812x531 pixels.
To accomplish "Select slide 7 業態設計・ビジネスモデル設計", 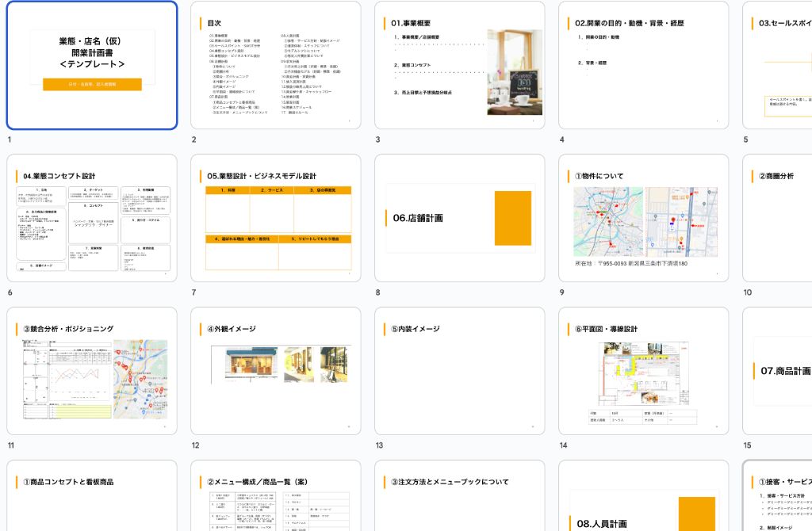I will [275, 220].
